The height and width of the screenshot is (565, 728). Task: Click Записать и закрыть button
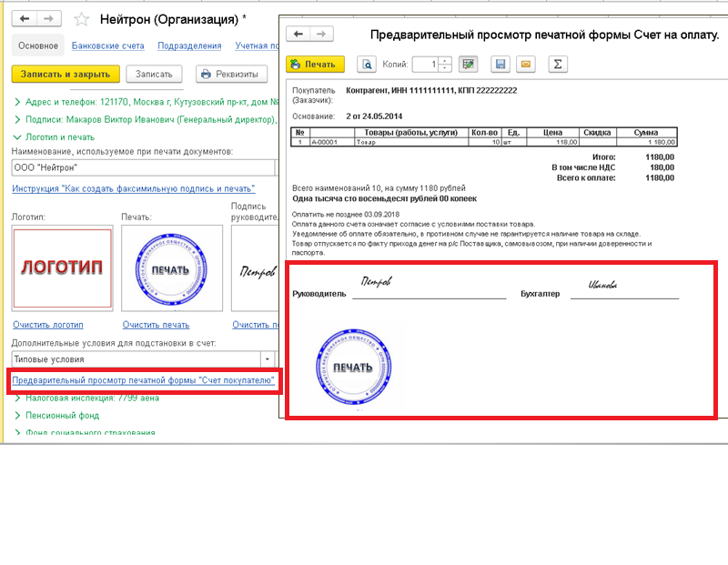66,74
